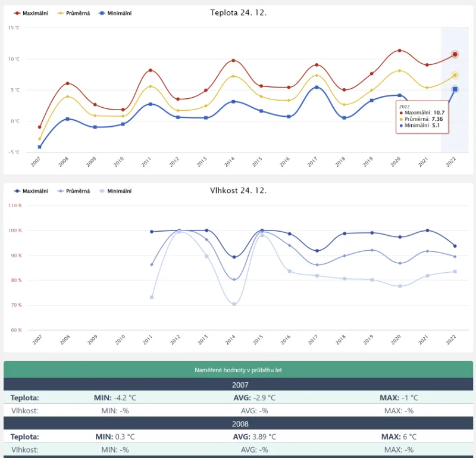The image size is (476, 458).
Task: Click the Teplota 24. 12. chart title
Action: click(238, 13)
